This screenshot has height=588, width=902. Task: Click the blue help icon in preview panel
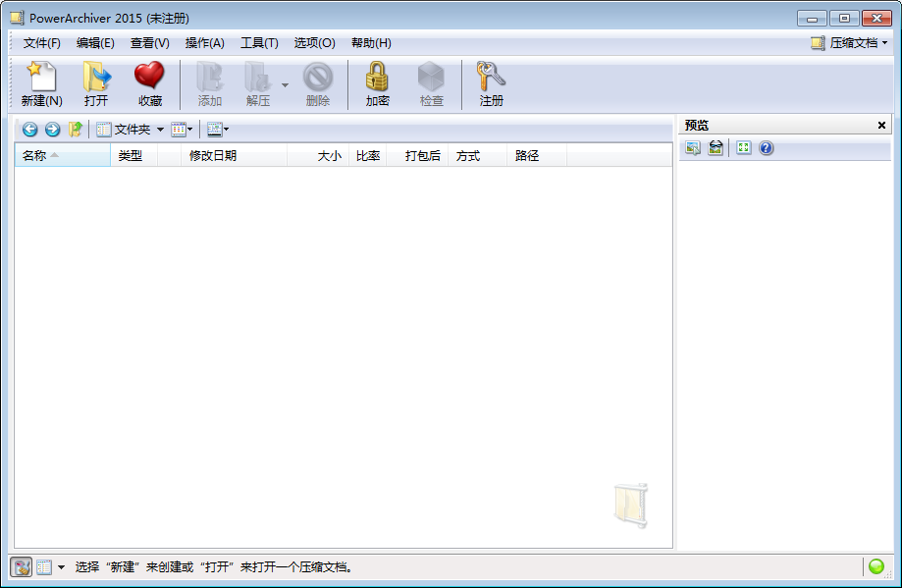click(766, 148)
